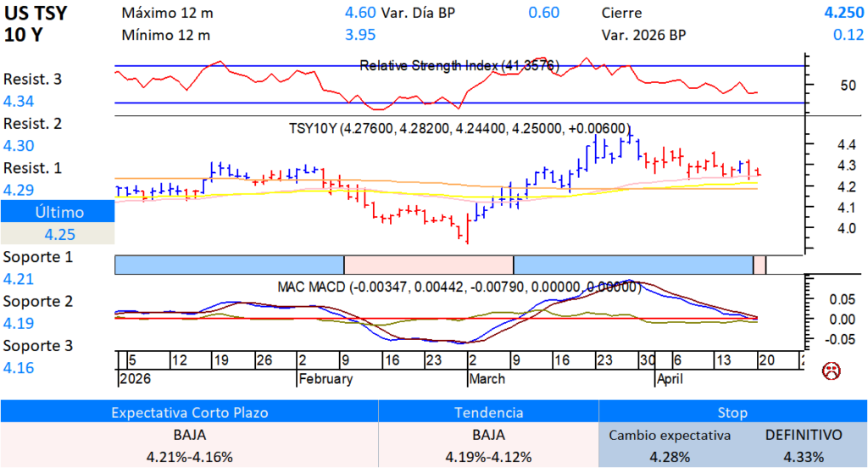Click the Resist. 3 level 4.34
Screen dimensions: 868x468
[x=19, y=102]
